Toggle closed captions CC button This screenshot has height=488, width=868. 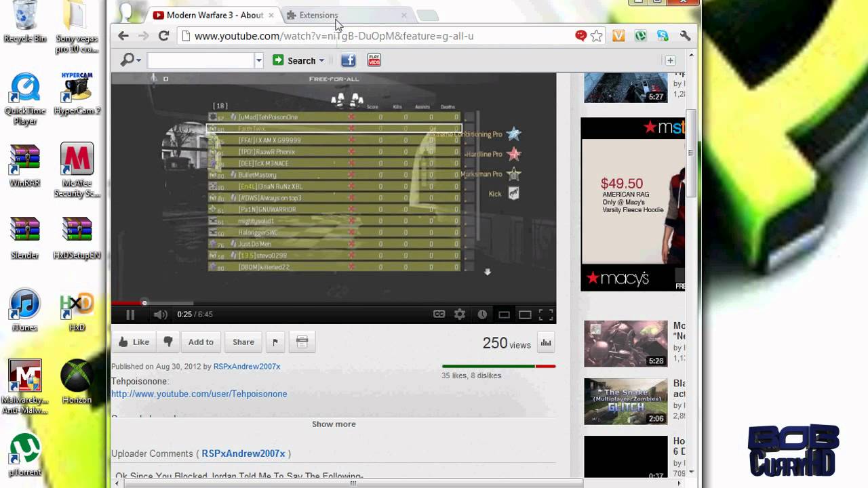[439, 314]
